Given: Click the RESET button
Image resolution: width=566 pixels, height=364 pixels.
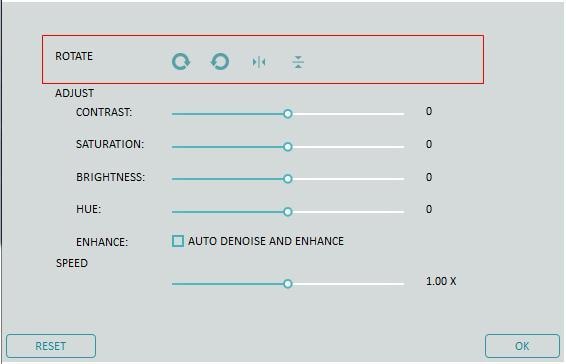Looking at the screenshot, I should pos(51,346).
